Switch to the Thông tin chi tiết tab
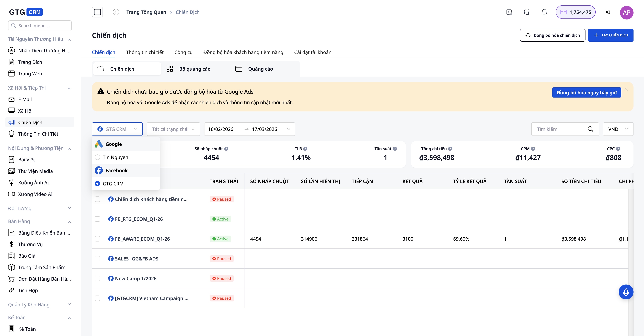Screen dimensions: 644x336 [x=145, y=52]
